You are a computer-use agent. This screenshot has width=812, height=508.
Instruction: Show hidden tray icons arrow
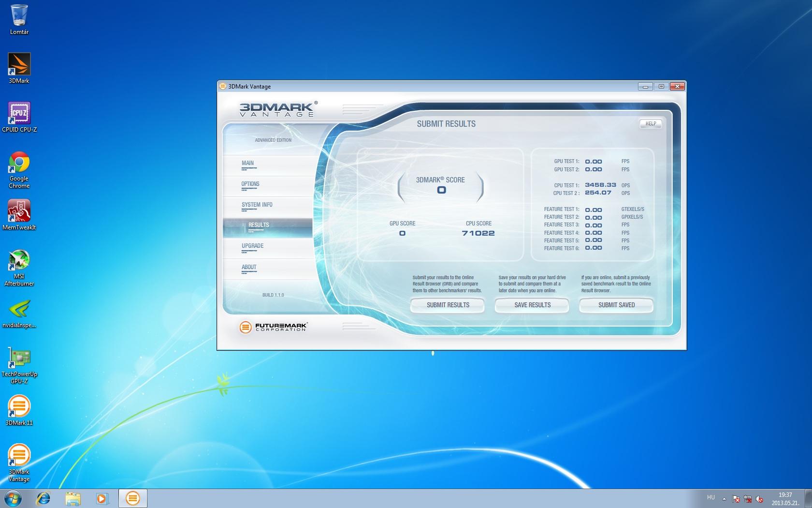point(724,498)
